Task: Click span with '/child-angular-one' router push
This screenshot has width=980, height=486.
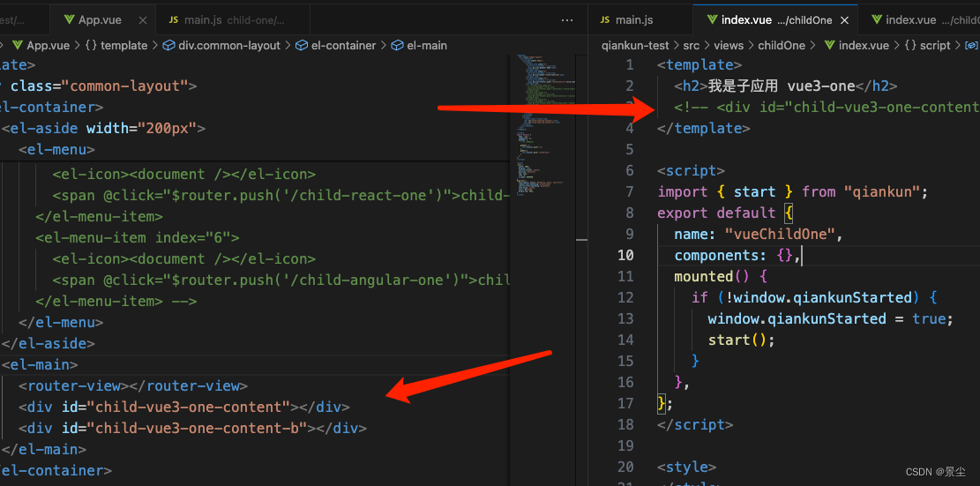Action: pyautogui.click(x=281, y=280)
